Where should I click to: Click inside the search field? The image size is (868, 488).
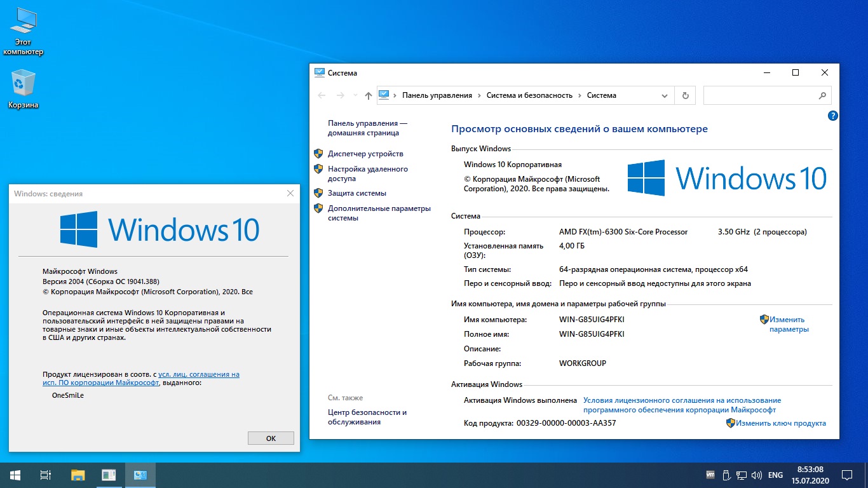[763, 95]
